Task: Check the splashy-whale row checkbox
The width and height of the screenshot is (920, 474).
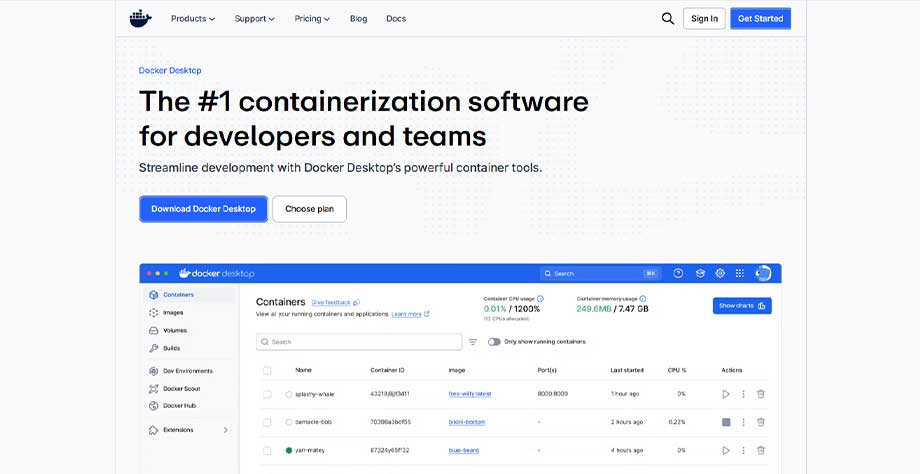Action: pos(267,394)
